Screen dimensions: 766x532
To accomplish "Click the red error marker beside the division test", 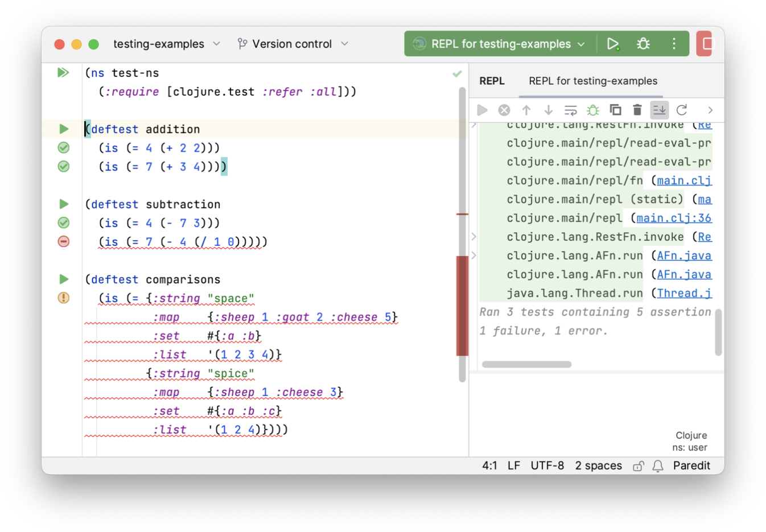I will (64, 242).
